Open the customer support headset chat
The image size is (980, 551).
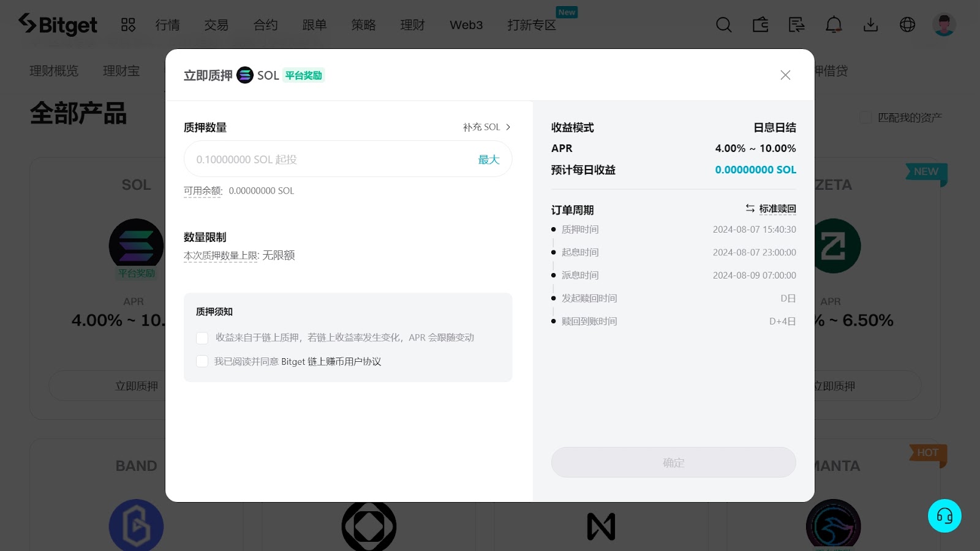point(944,515)
